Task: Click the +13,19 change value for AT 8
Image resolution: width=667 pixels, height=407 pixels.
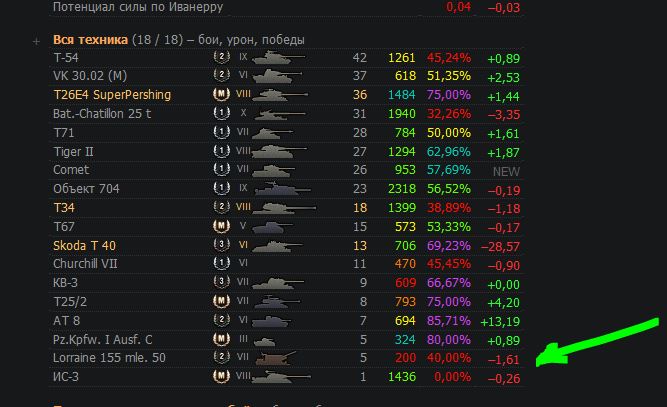Action: click(x=500, y=322)
